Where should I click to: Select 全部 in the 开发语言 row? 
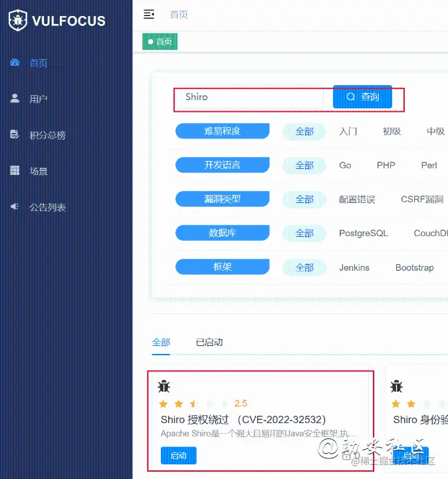click(x=304, y=166)
